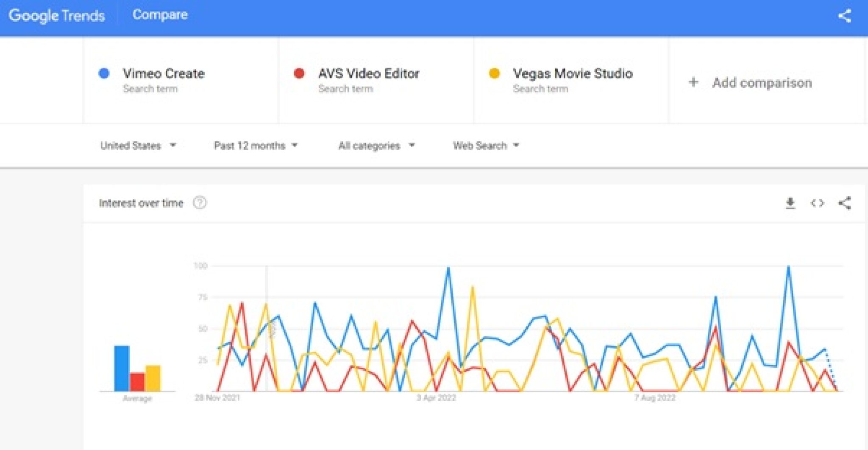Select the Compare tab
The height and width of the screenshot is (450, 868).
tap(160, 15)
